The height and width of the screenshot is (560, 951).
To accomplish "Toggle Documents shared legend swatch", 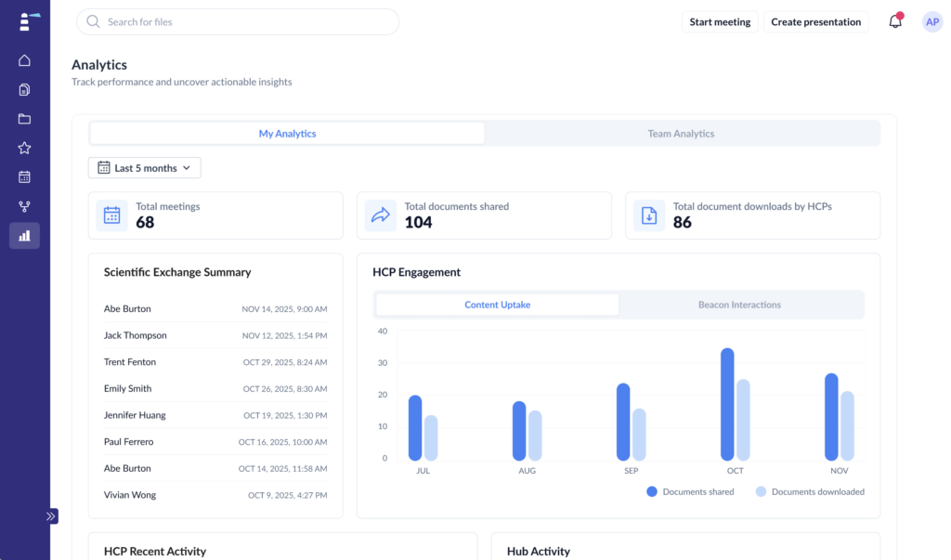I will [x=652, y=491].
